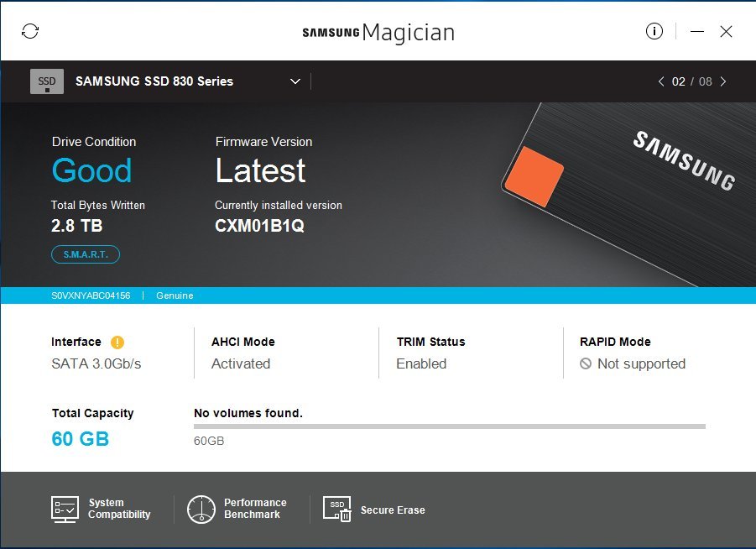Minimize the Magician window
This screenshot has height=549, width=756.
tap(696, 32)
